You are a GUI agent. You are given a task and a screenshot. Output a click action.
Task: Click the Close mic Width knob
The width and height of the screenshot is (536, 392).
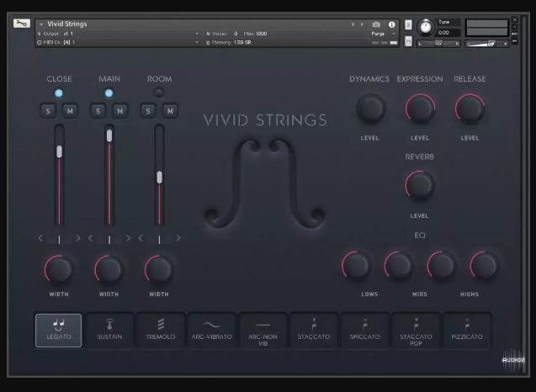pos(59,269)
